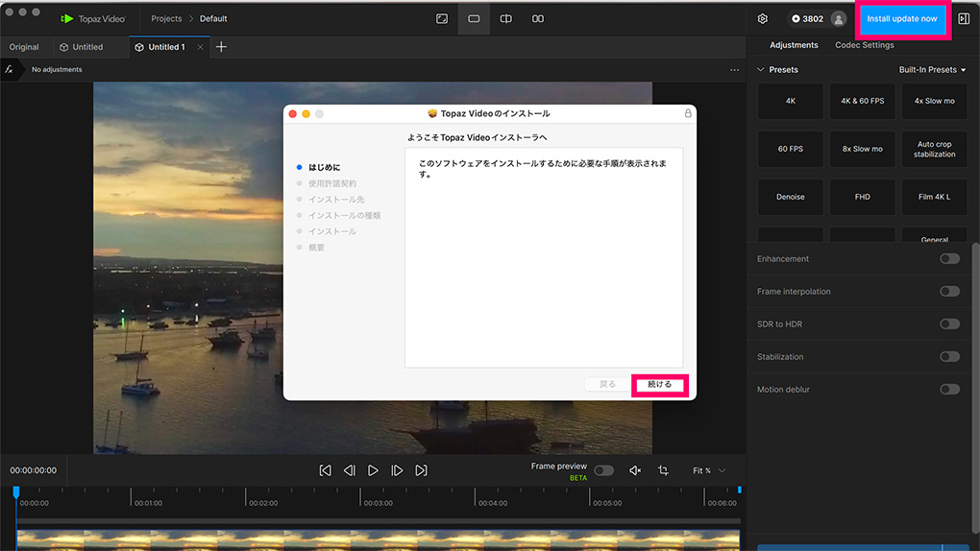
Task: Click インストールの種類 step in installer
Action: pyautogui.click(x=344, y=216)
